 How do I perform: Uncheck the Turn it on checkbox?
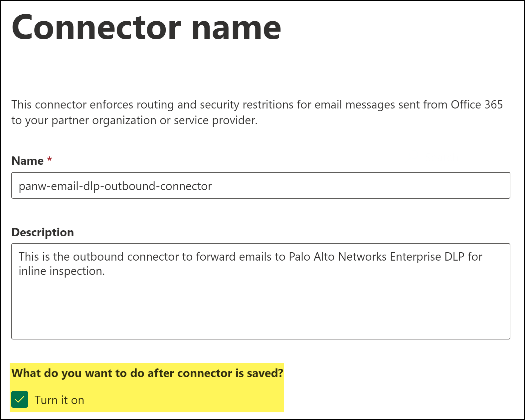(x=20, y=399)
